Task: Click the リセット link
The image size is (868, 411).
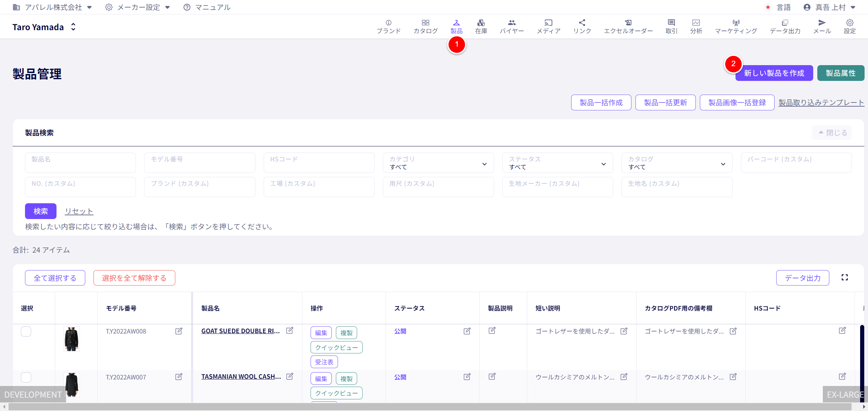Action: pos(79,211)
